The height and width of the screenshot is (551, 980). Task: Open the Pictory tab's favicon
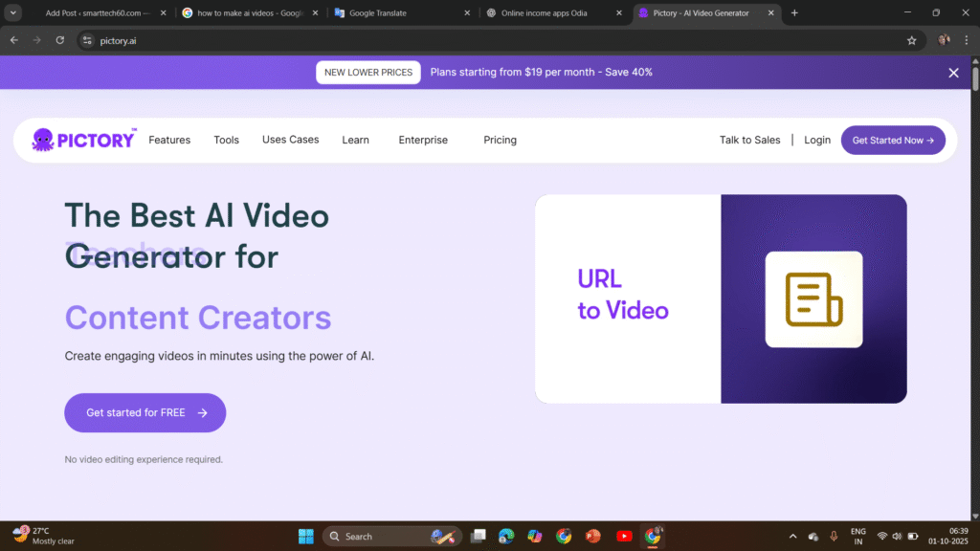pyautogui.click(x=643, y=14)
